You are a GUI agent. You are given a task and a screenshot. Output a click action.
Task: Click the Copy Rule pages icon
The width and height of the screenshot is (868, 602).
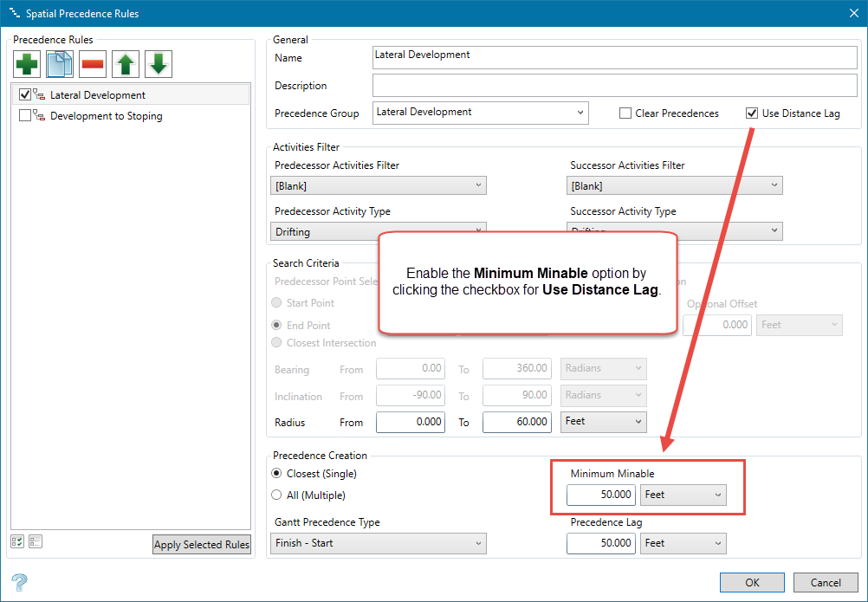tap(60, 65)
